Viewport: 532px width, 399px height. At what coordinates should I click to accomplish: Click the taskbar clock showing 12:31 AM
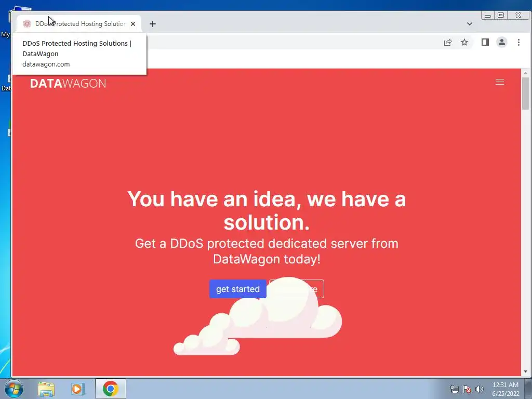click(506, 389)
